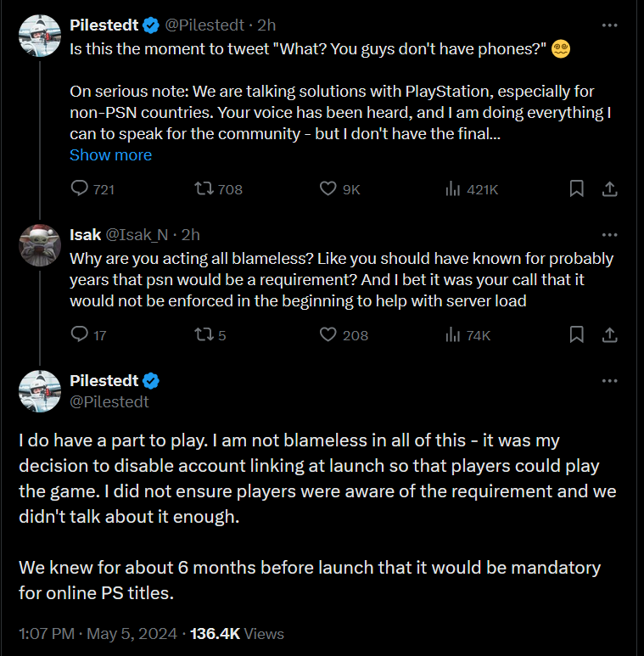Open more options on Isak's tweet
Image resolution: width=644 pixels, height=656 pixels.
pos(608,235)
